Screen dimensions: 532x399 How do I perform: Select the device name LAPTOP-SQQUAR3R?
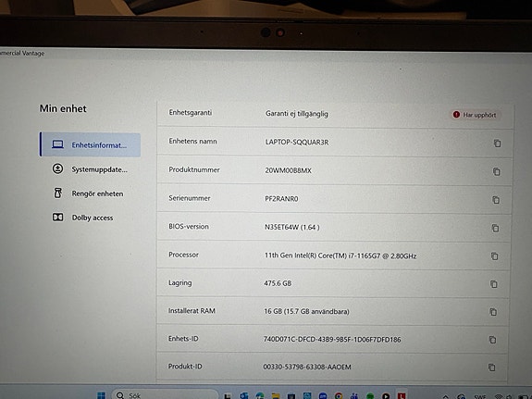click(x=297, y=142)
